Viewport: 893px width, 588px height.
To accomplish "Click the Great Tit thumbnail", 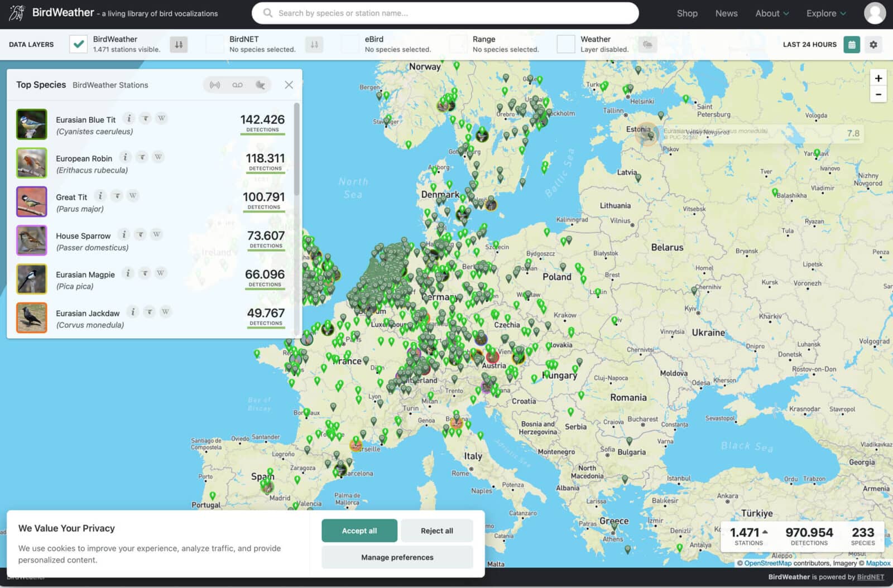I will 32,201.
